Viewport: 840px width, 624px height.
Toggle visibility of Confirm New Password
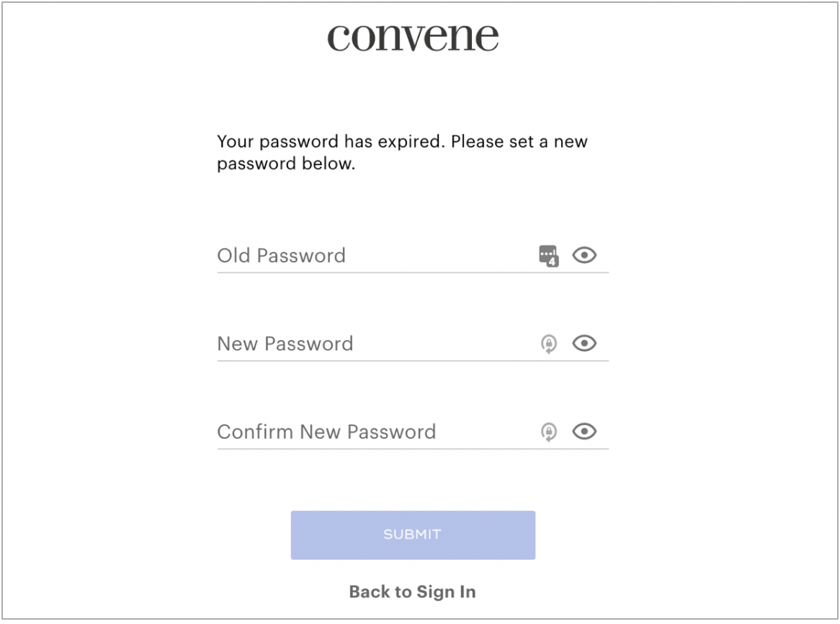click(x=584, y=432)
